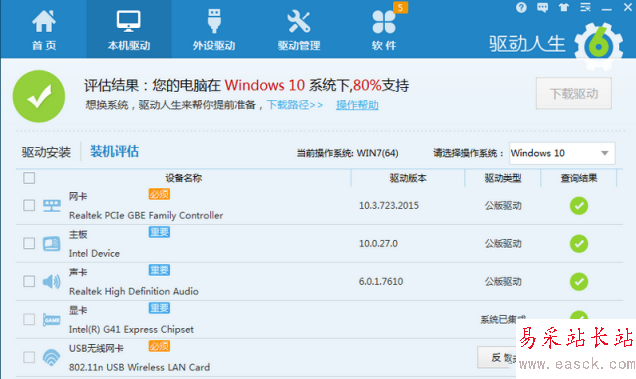Screen dimensions: 636x379
Task: Minimize the 驱动人生 window
Action: [x=606, y=8]
